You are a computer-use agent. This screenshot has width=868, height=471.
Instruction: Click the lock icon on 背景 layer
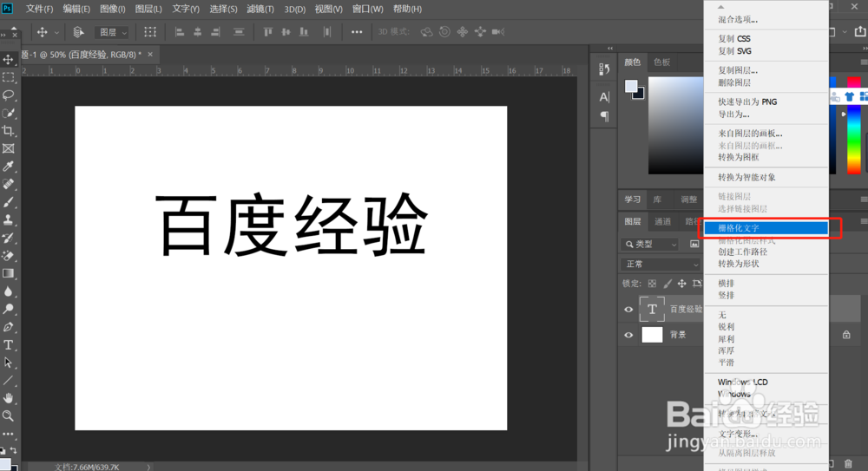846,334
